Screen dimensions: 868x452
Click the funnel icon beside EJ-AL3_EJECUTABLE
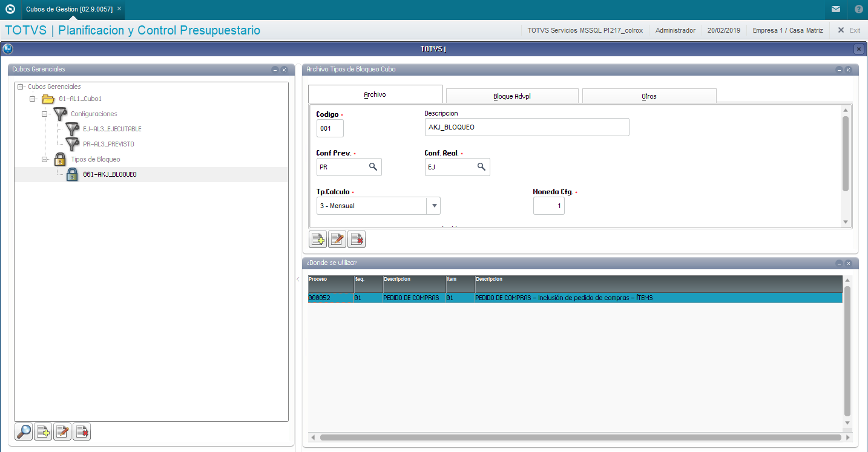[x=72, y=129]
